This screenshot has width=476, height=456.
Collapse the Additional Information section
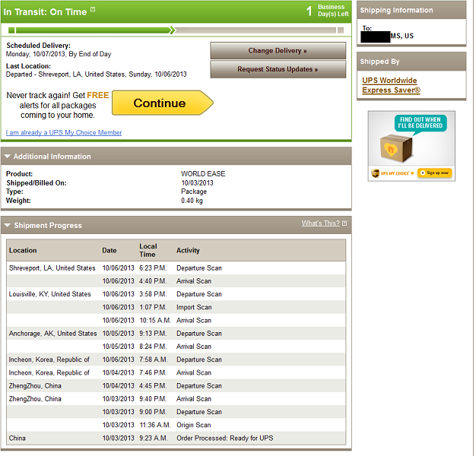8,157
